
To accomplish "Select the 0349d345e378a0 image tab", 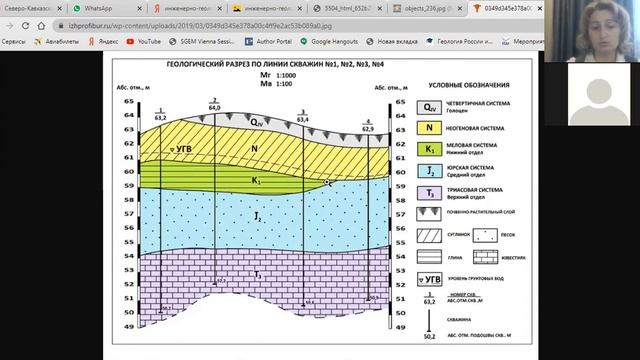I will click(x=507, y=8).
